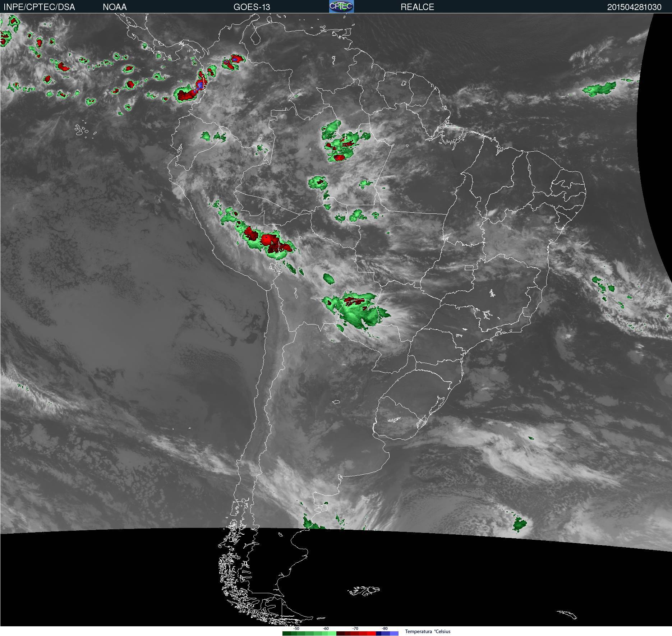Click the -80 temperature scale label

(x=385, y=628)
